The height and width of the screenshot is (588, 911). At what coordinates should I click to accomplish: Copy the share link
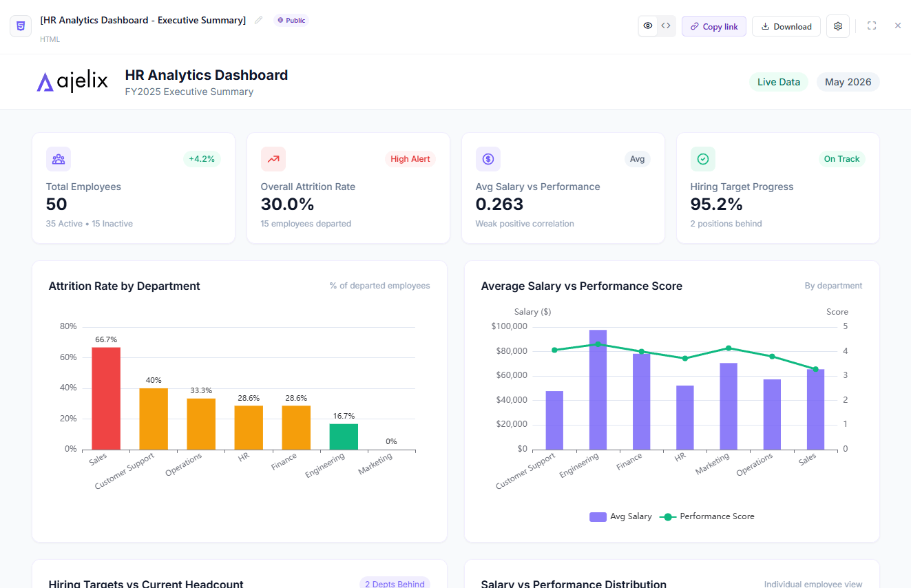tap(714, 26)
